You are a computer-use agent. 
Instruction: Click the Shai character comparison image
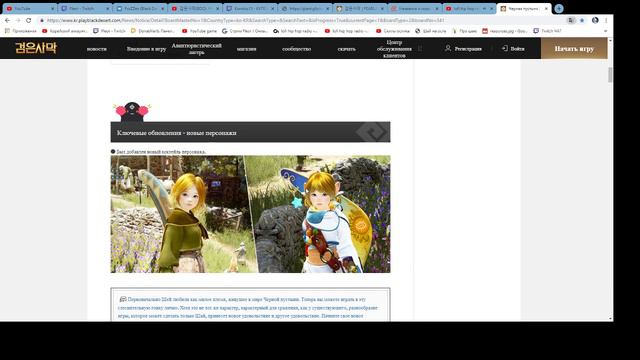pyautogui.click(x=250, y=214)
